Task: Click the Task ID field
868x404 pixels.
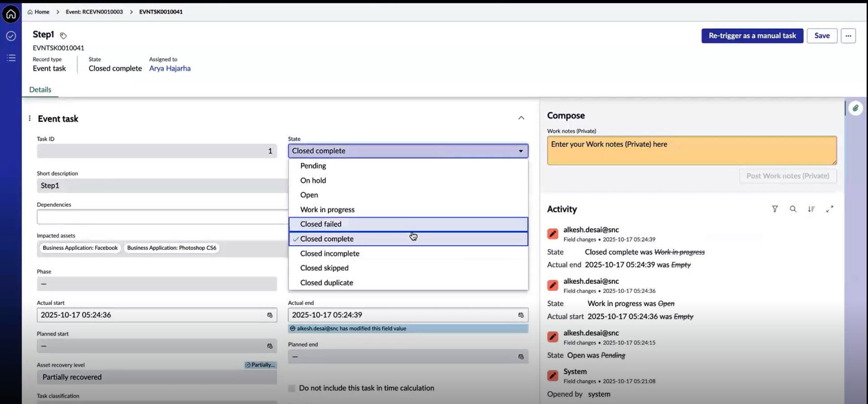Action: tap(157, 151)
